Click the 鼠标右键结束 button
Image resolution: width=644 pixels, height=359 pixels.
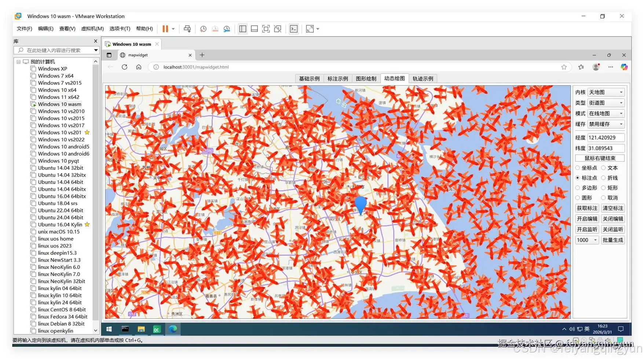click(x=600, y=158)
